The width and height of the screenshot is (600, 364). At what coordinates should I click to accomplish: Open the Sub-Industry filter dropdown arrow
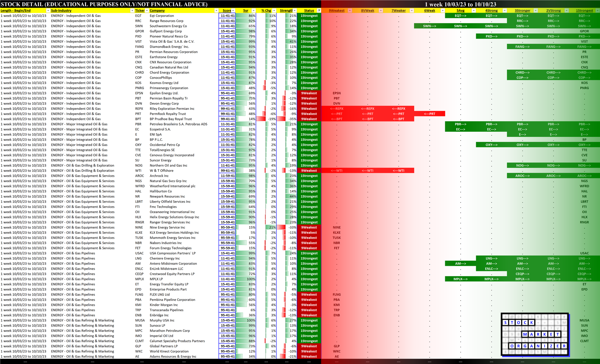coord(132,11)
